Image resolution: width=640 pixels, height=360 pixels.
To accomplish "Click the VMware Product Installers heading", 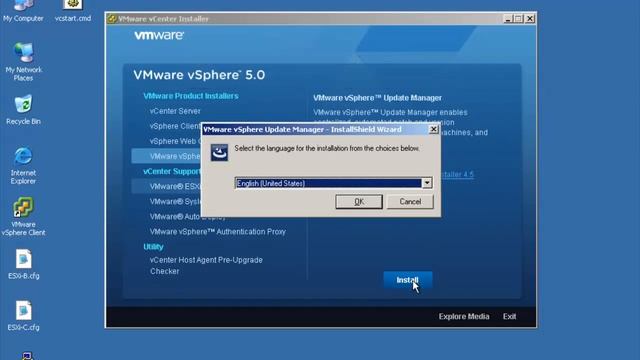I will tap(191, 96).
